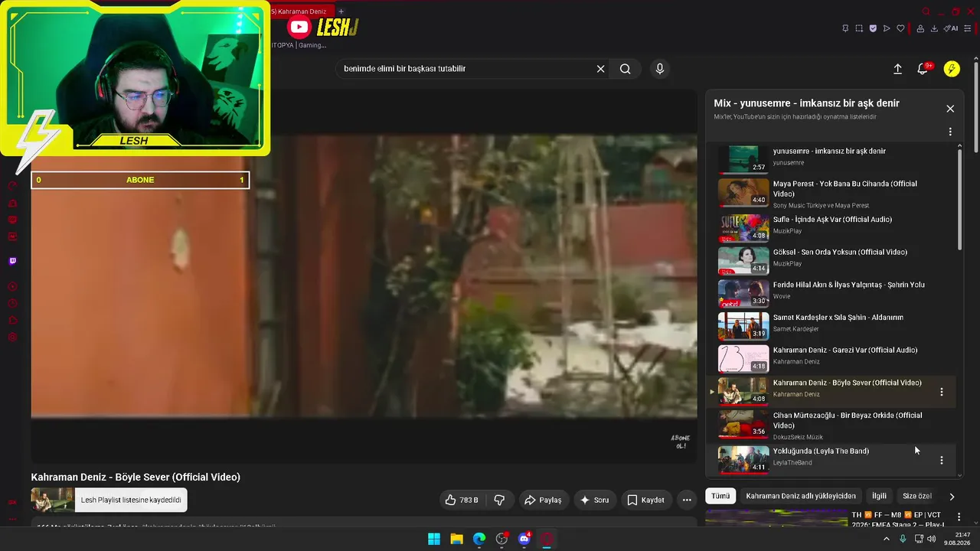980x551 pixels.
Task: Save the video with Kaydet
Action: pyautogui.click(x=646, y=500)
